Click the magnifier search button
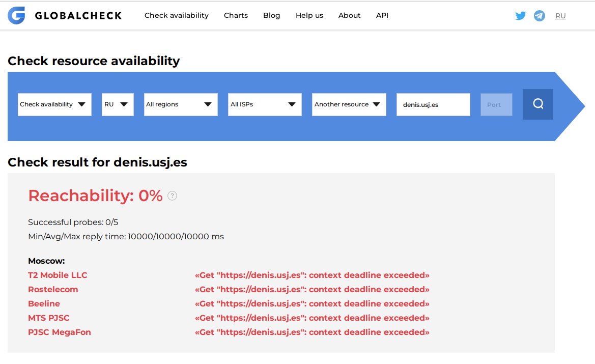The height and width of the screenshot is (364, 595). pos(537,104)
